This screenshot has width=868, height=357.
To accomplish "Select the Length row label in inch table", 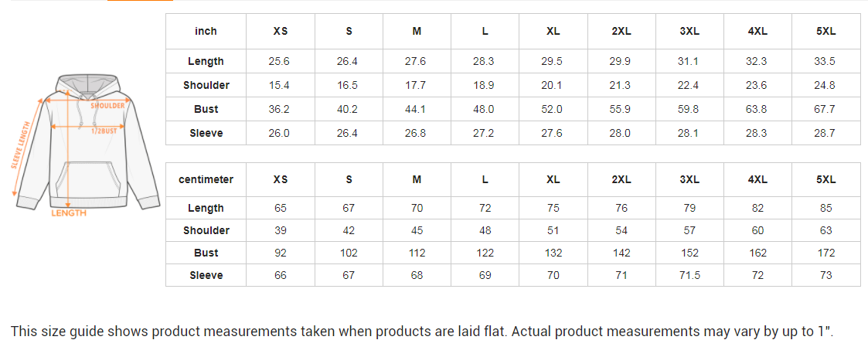I will pyautogui.click(x=206, y=61).
